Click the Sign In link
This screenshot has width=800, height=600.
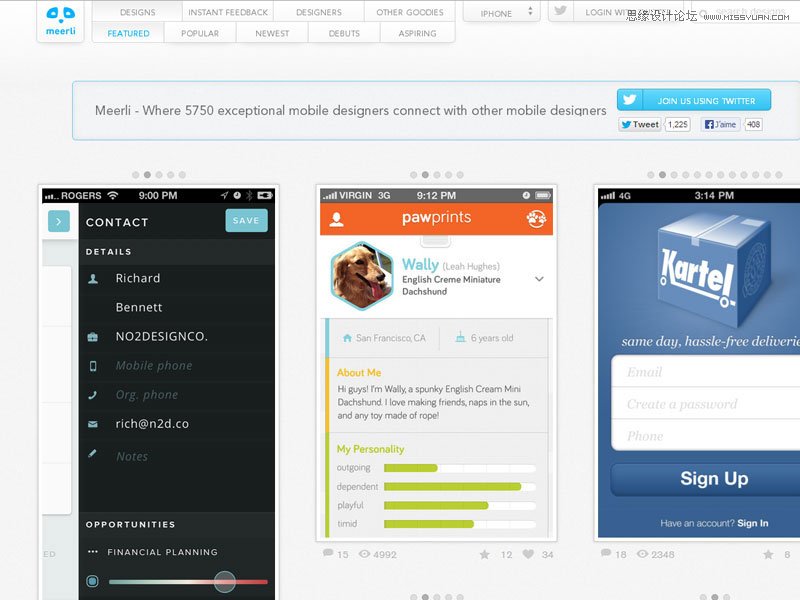pos(753,523)
